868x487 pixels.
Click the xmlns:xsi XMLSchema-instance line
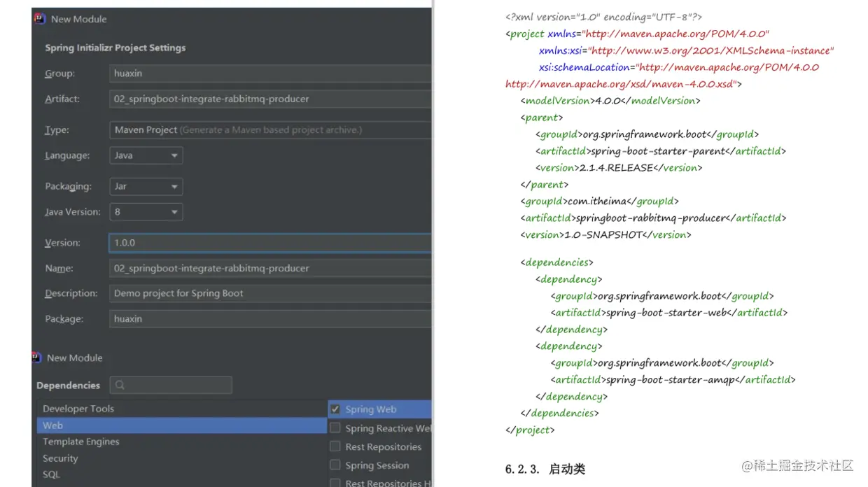pos(686,50)
